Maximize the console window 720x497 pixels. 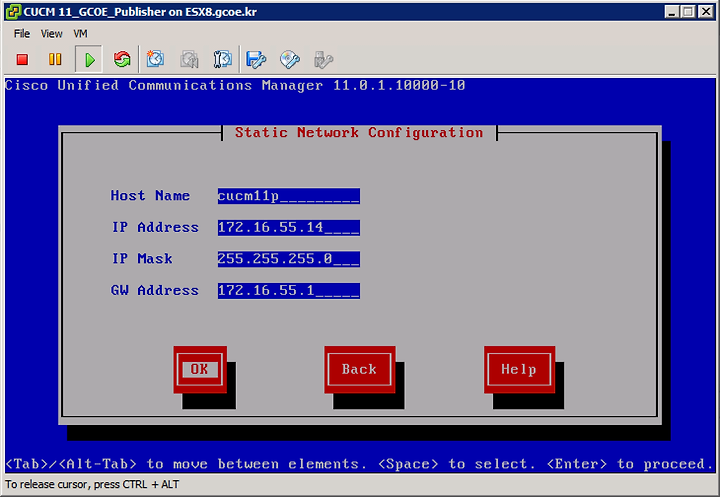tap(688, 11)
